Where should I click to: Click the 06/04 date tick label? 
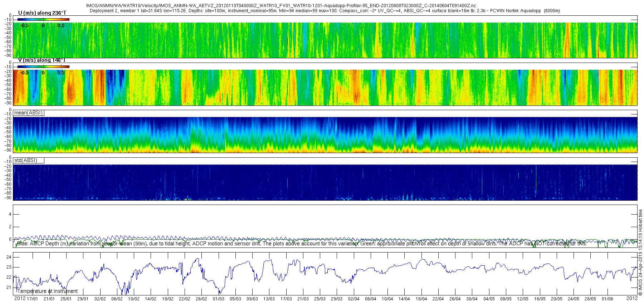point(370,299)
